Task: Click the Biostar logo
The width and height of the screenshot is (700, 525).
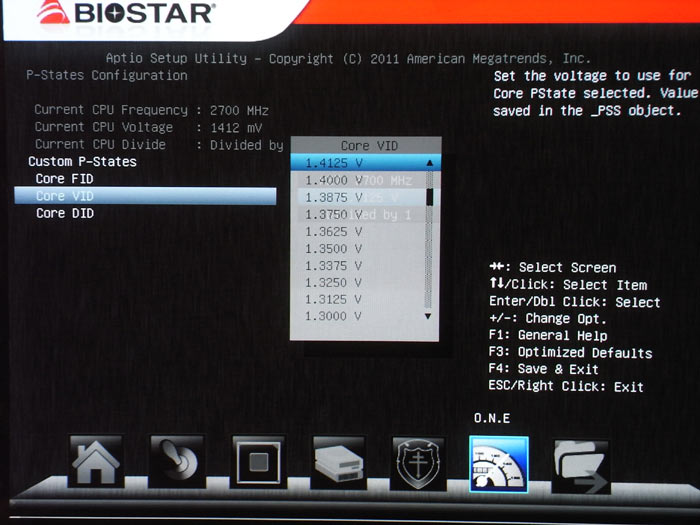Action: [x=125, y=12]
